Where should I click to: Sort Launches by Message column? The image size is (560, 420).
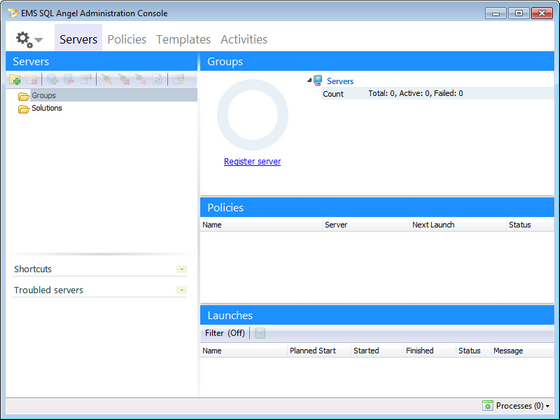pyautogui.click(x=522, y=351)
